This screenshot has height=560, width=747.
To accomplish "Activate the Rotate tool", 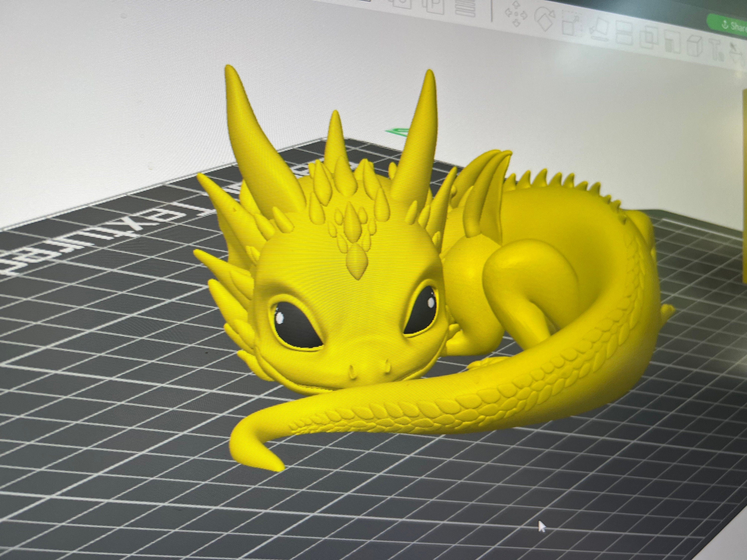I will click(545, 20).
